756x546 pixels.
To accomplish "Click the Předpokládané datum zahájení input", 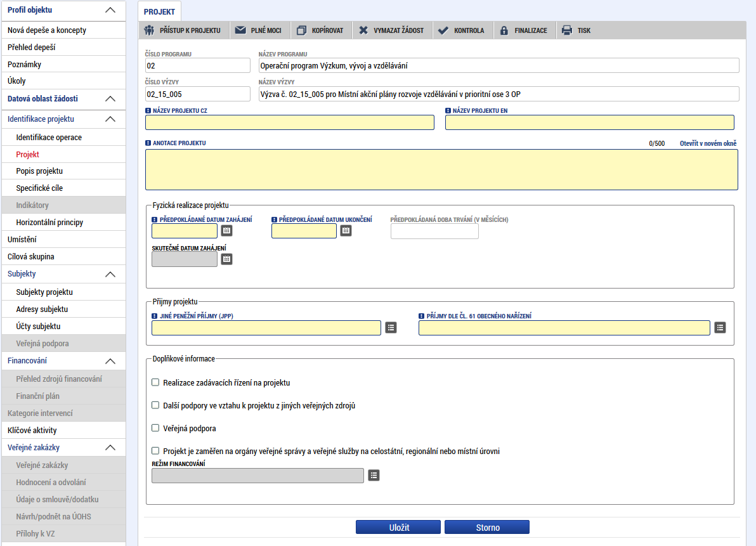I will 185,231.
